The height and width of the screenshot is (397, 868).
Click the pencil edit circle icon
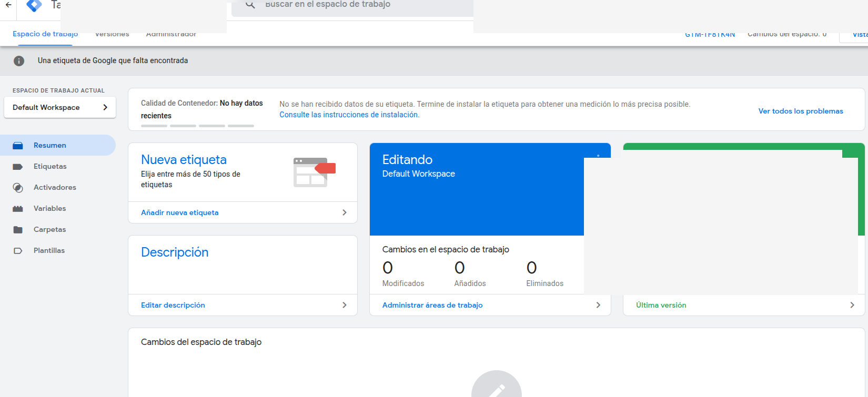[x=496, y=384]
